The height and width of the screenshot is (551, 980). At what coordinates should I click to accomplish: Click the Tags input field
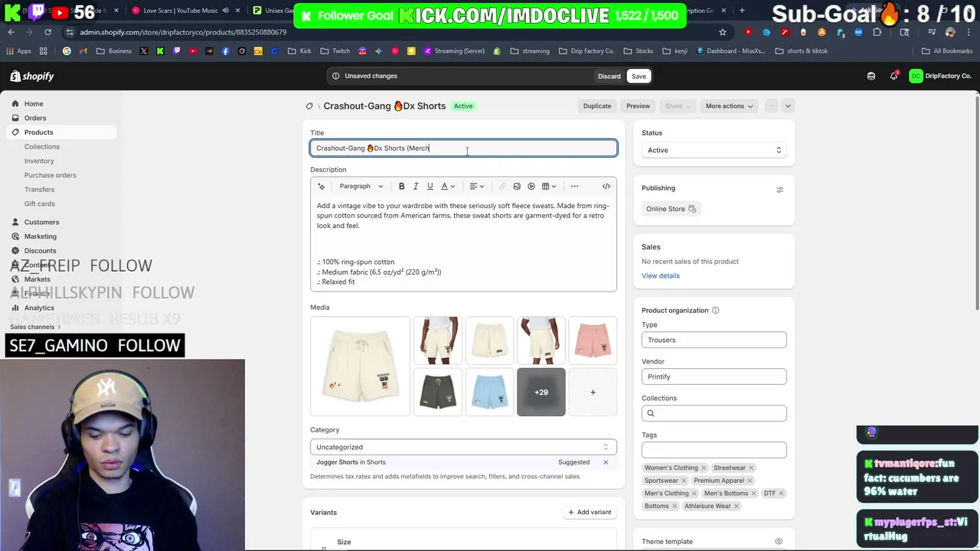pos(714,450)
